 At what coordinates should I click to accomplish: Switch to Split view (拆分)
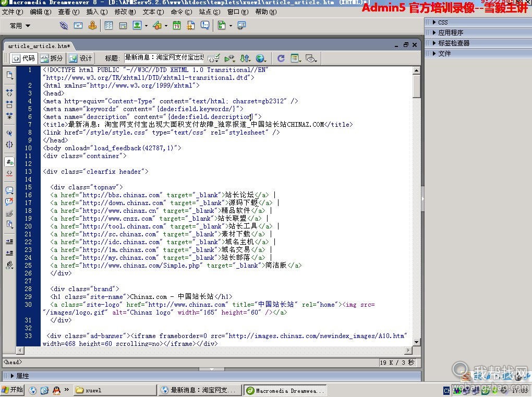pos(52,58)
